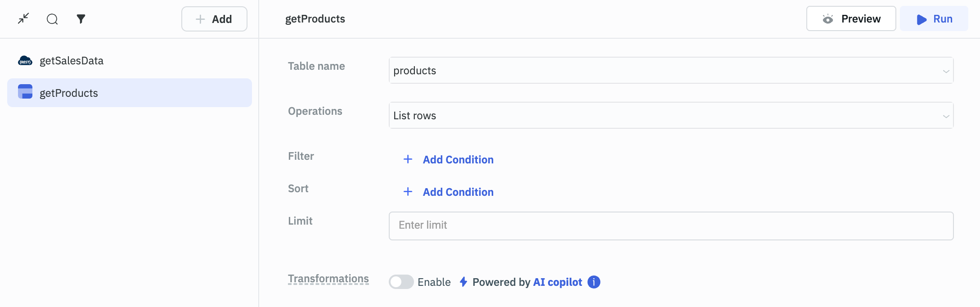Open the Table name dropdown
This screenshot has height=307, width=980.
pyautogui.click(x=670, y=70)
